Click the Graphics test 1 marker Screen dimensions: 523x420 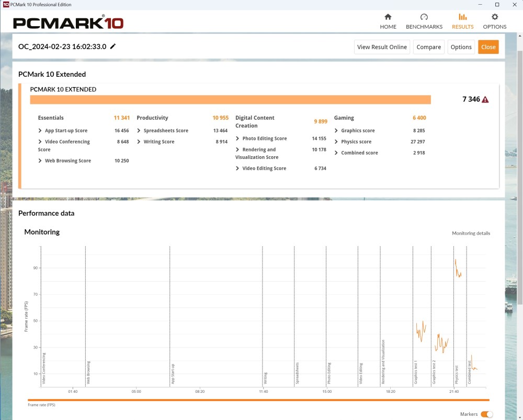[x=416, y=372]
